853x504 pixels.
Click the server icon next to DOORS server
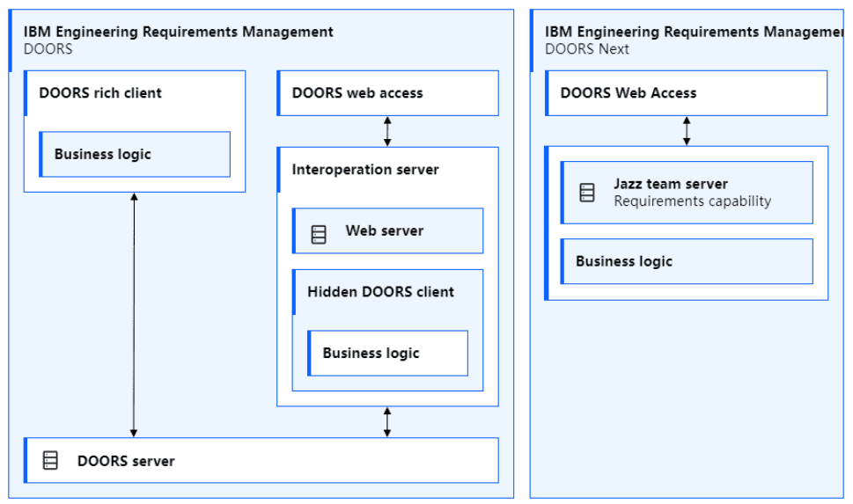coord(51,460)
